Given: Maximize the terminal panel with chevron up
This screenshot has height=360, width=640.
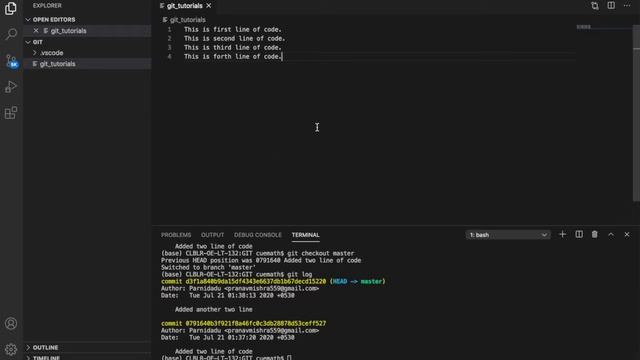Looking at the screenshot, I should pos(611,235).
